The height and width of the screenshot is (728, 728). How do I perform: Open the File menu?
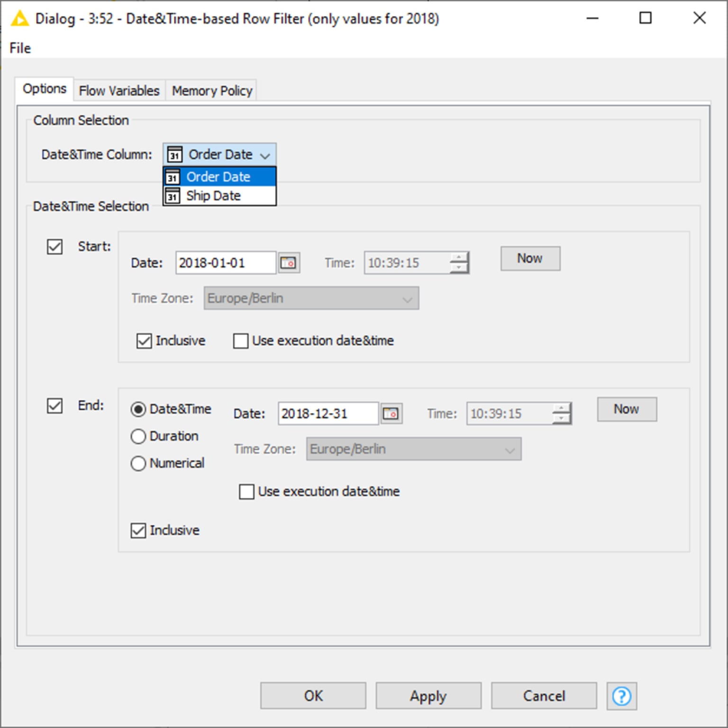[20, 48]
